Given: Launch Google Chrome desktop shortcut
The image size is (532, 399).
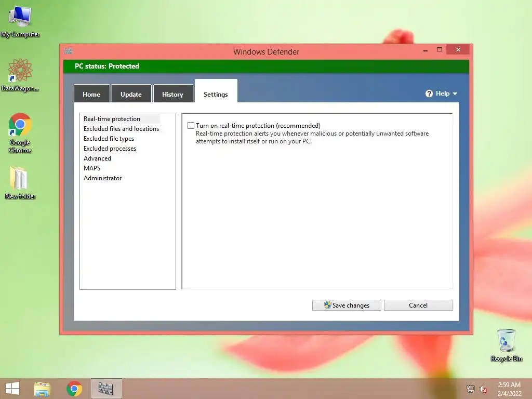Looking at the screenshot, I should (20, 132).
